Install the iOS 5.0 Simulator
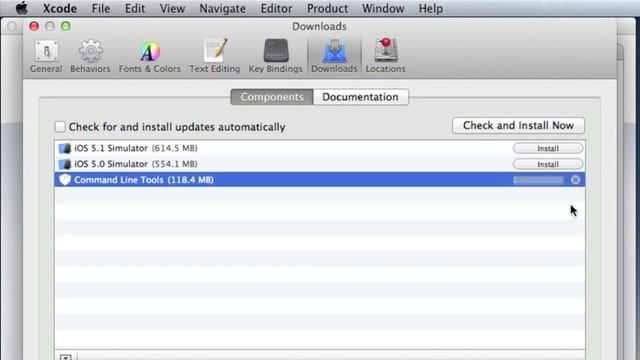Image resolution: width=640 pixels, height=360 pixels. pyautogui.click(x=548, y=164)
